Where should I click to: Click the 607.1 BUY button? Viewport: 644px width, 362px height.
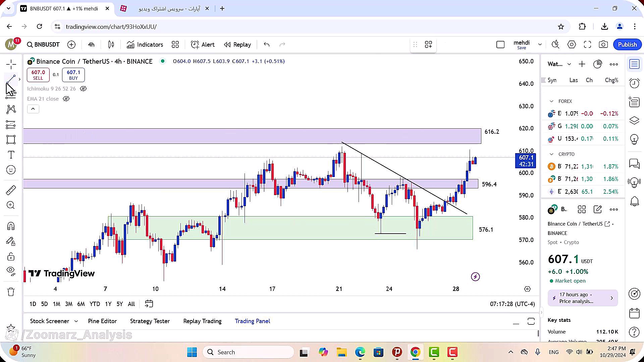(x=73, y=75)
